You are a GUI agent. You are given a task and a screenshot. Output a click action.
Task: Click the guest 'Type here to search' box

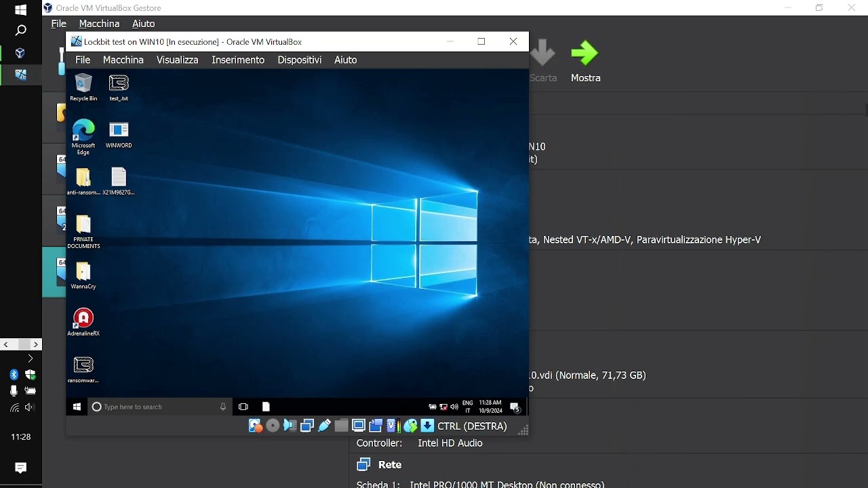[x=160, y=407]
